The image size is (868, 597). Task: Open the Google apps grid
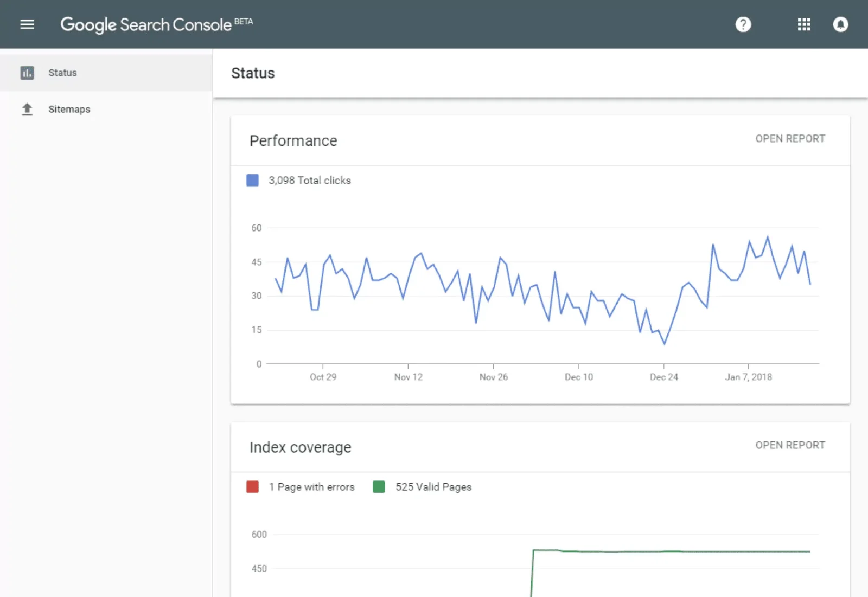coord(803,24)
